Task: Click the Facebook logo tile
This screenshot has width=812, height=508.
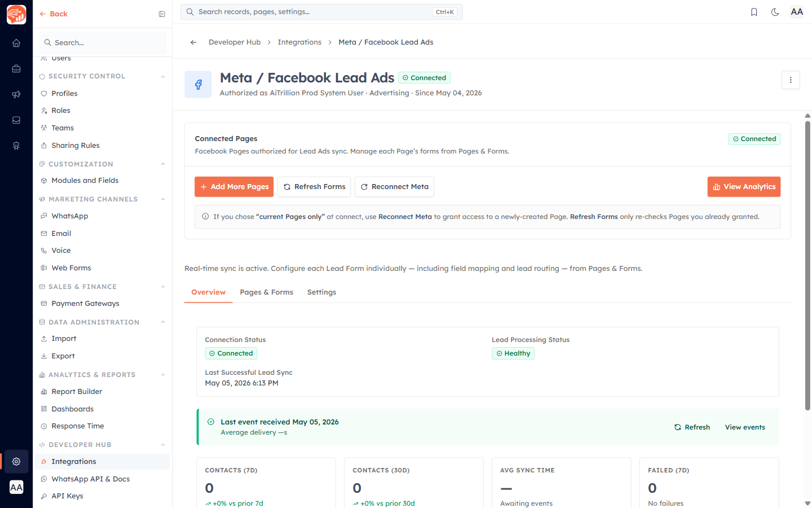Action: 198,85
